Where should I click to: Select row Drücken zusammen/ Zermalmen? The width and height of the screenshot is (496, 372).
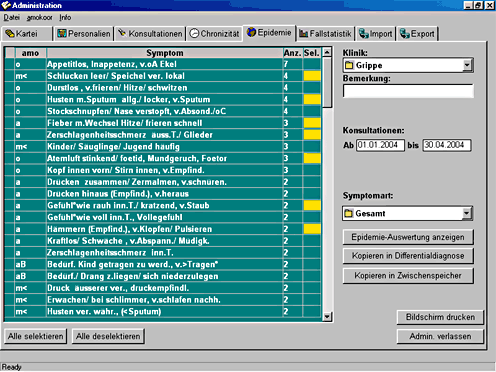coord(163,182)
